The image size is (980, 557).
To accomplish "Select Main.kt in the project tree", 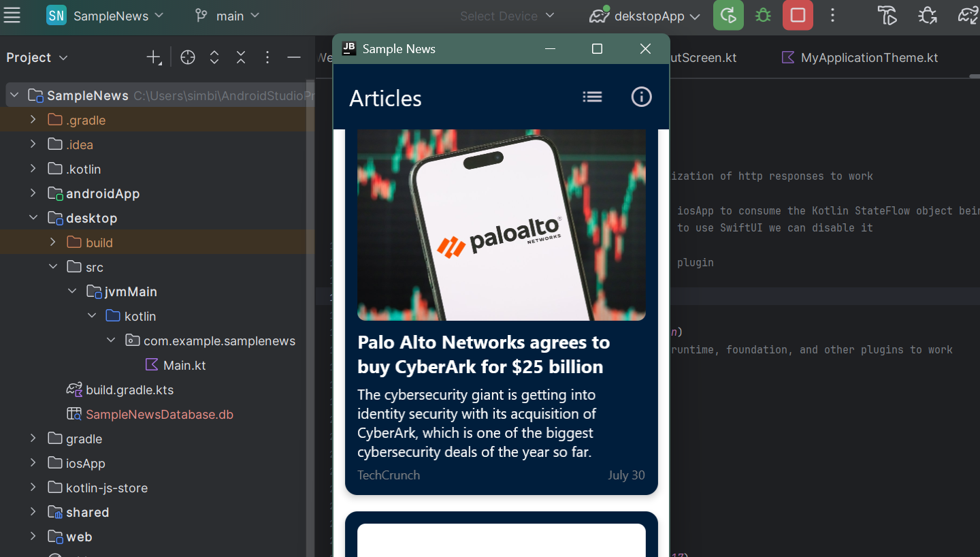I will point(184,365).
